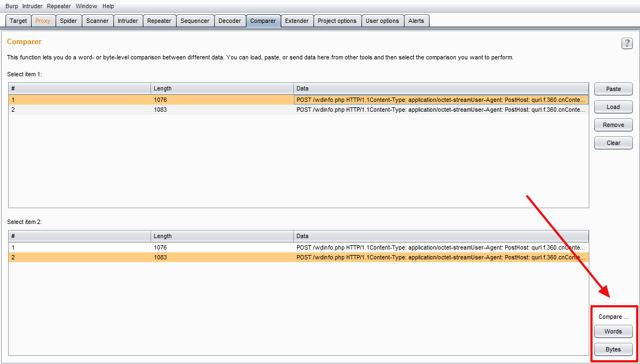Open the Project options tab
The image size is (640, 364).
[337, 21]
